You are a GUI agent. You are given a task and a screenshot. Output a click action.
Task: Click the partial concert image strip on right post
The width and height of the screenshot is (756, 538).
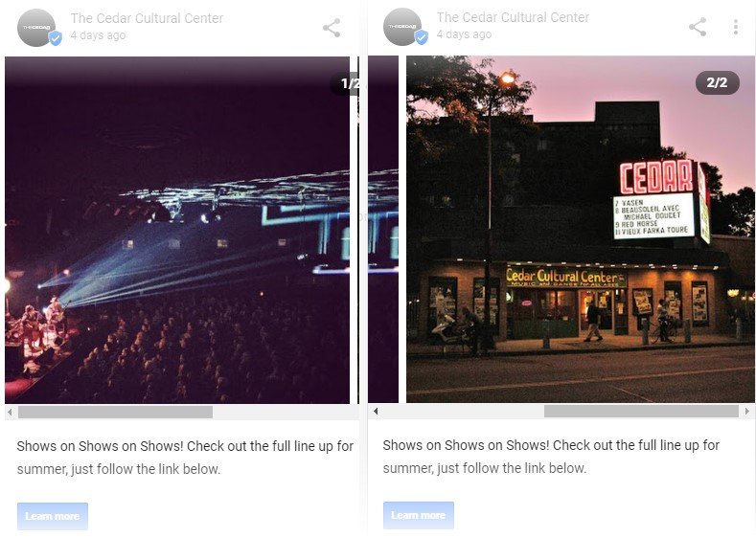coord(383,229)
